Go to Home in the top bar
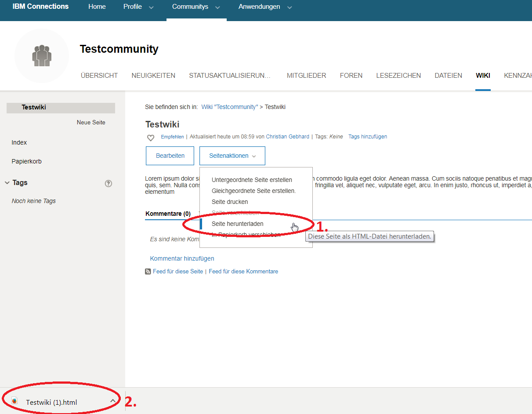The height and width of the screenshot is (414, 532). (97, 7)
